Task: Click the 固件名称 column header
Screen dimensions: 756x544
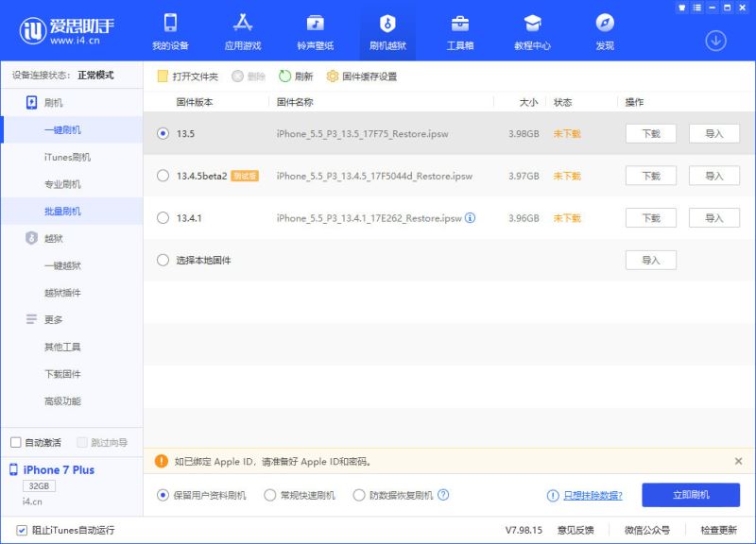Action: pos(295,102)
